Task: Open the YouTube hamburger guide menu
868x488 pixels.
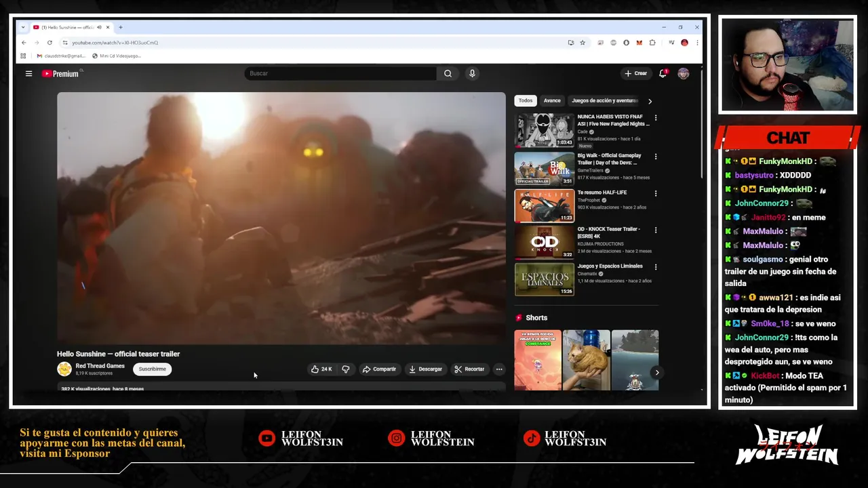Action: (x=28, y=73)
